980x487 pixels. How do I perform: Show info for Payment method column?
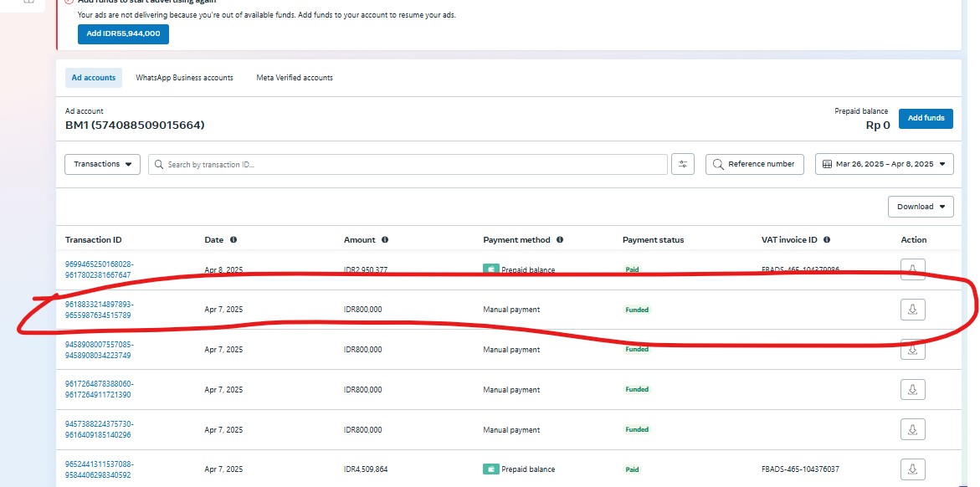560,240
